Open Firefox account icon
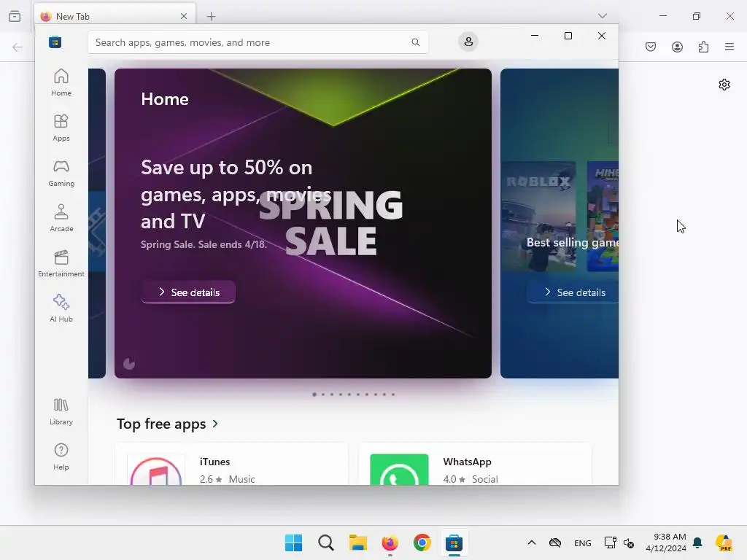 [677, 47]
